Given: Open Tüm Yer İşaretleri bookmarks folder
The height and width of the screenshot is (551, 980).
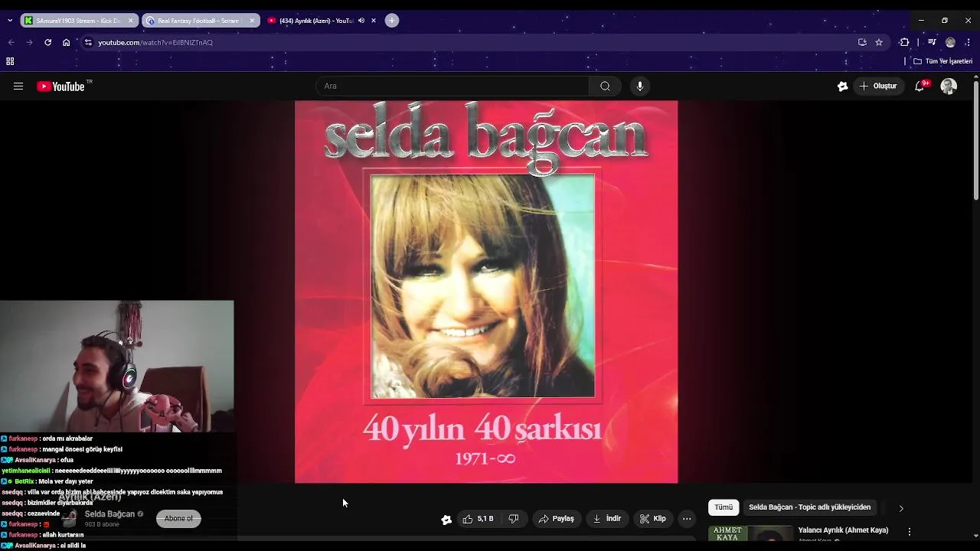Looking at the screenshot, I should pyautogui.click(x=943, y=61).
